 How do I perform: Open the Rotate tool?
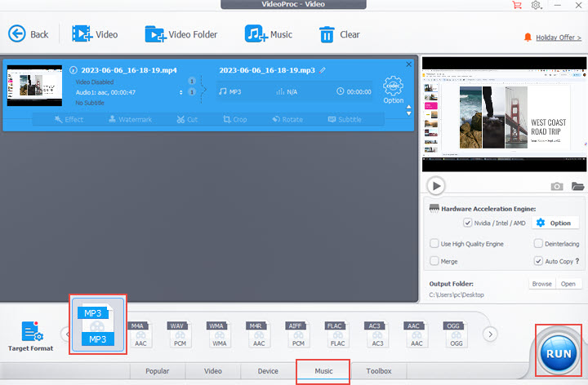click(x=287, y=119)
